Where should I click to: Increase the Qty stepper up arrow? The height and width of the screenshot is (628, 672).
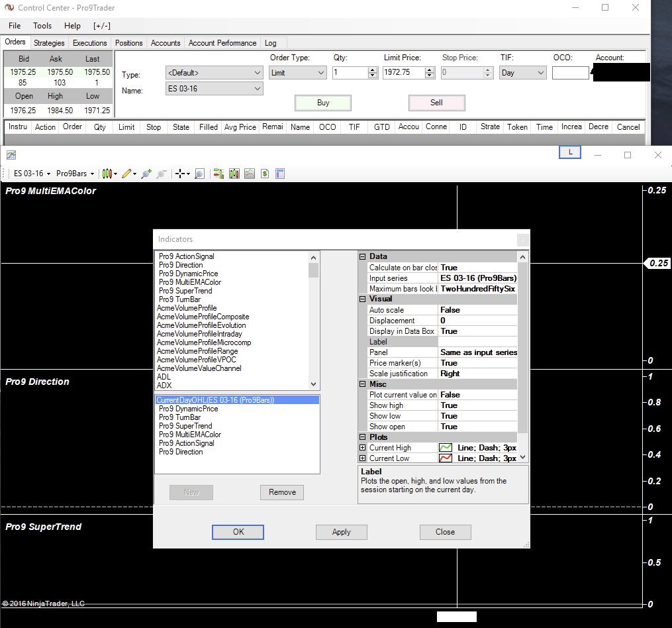point(373,70)
